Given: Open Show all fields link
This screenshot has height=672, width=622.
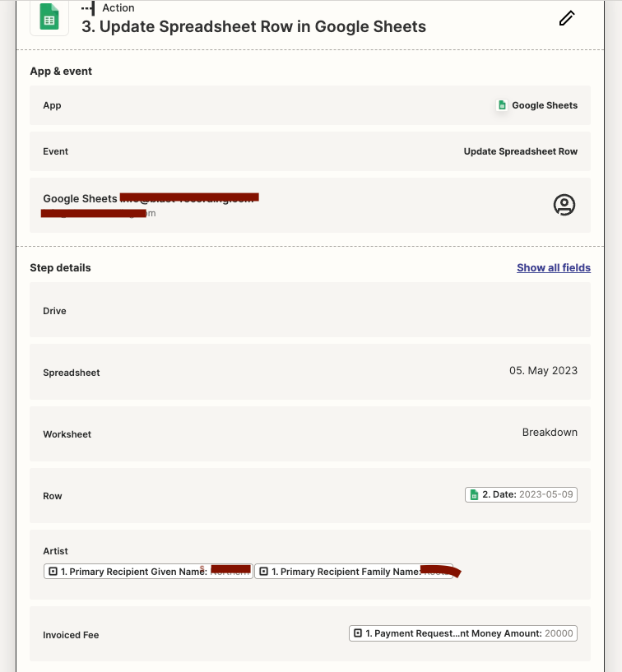Looking at the screenshot, I should point(554,268).
